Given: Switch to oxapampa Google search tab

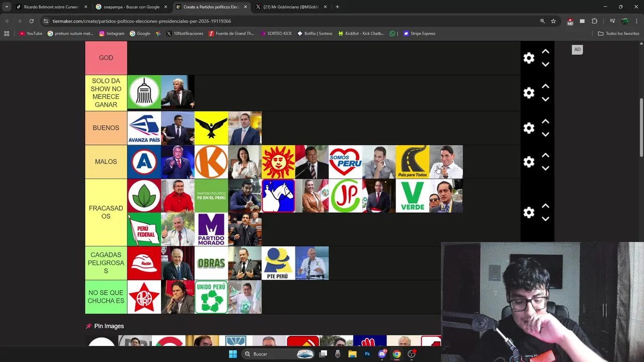Looking at the screenshot, I should coord(131,7).
